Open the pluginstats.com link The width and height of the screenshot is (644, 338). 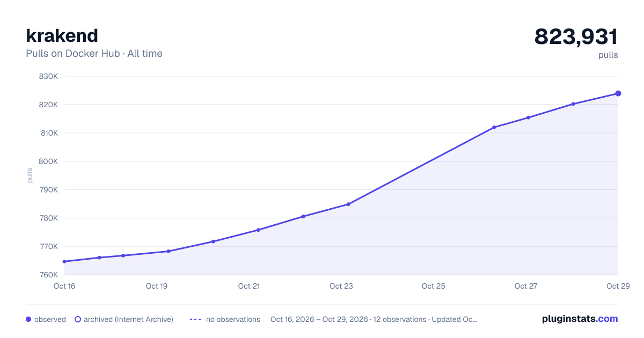pyautogui.click(x=580, y=319)
